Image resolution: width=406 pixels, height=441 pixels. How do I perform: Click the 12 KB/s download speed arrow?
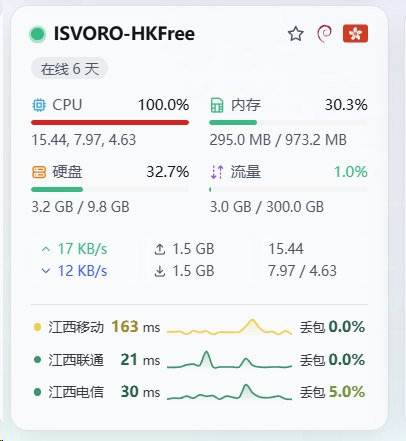(x=46, y=271)
